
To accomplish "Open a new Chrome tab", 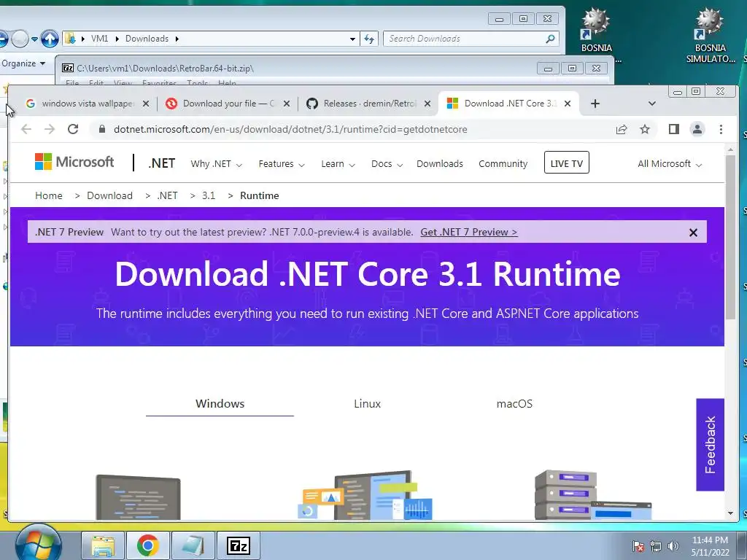I will (x=595, y=104).
